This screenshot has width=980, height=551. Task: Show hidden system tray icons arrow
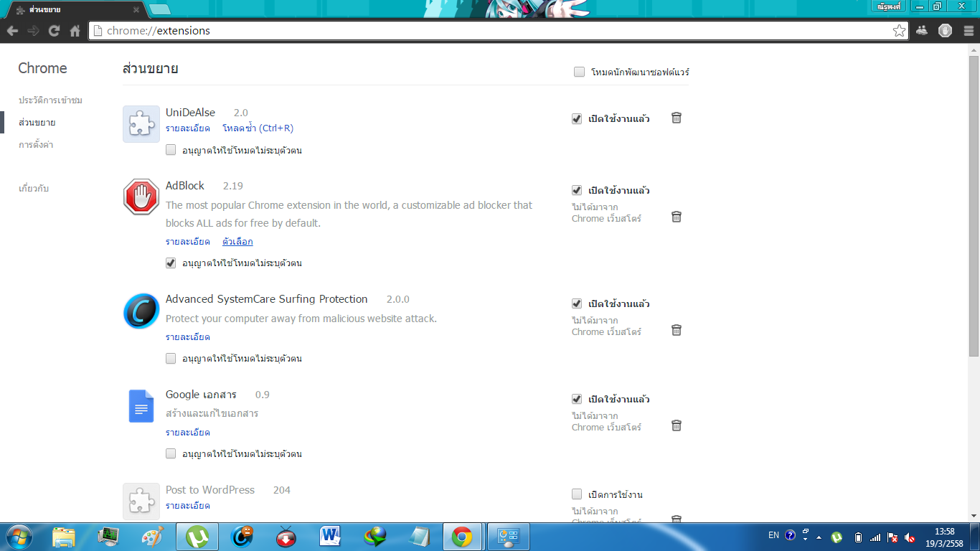click(820, 537)
